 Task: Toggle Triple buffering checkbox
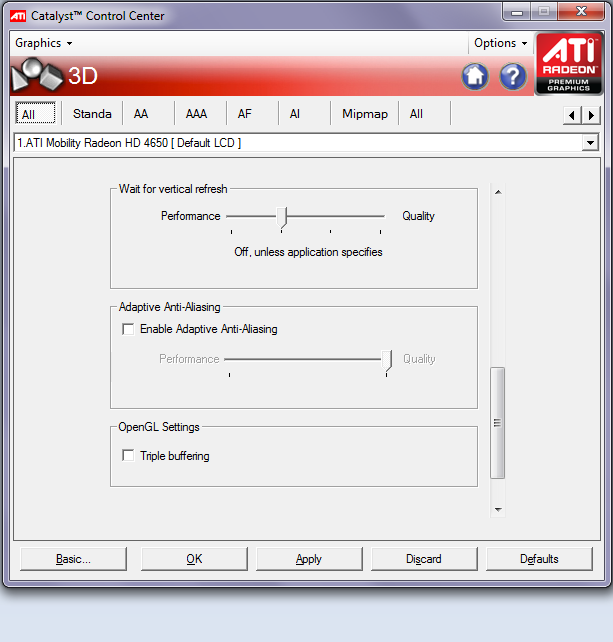127,456
